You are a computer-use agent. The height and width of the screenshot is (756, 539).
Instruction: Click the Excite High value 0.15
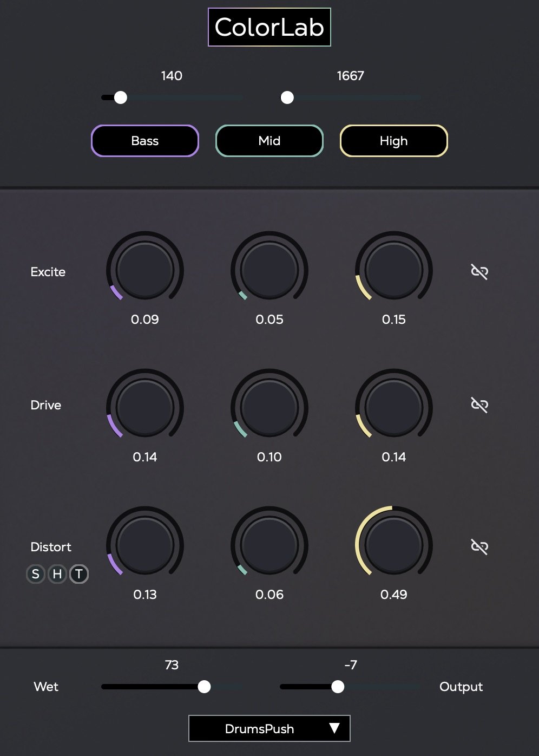tap(394, 320)
